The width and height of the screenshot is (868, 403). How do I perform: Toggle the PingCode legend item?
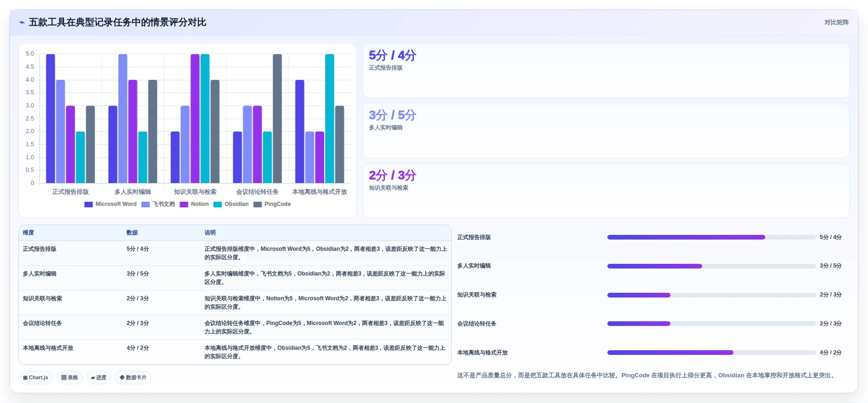272,204
